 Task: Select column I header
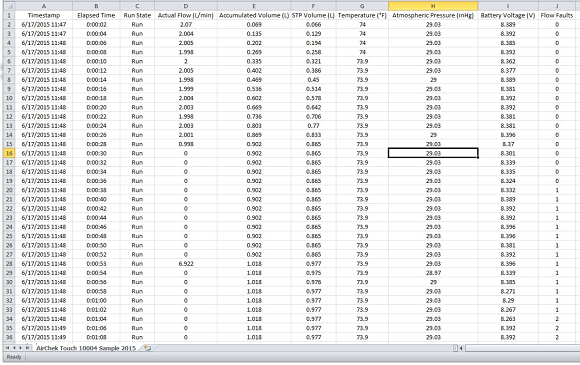pyautogui.click(x=508, y=6)
